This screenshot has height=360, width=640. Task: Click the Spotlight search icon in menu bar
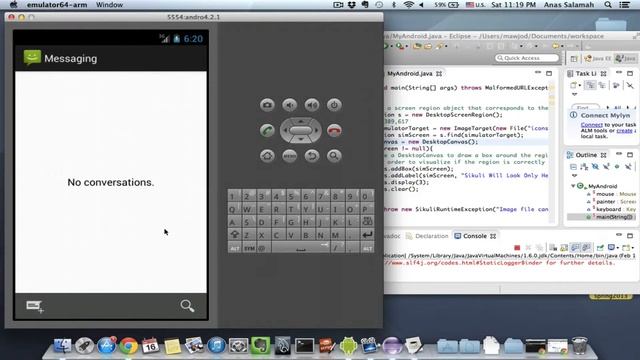tap(608, 5)
